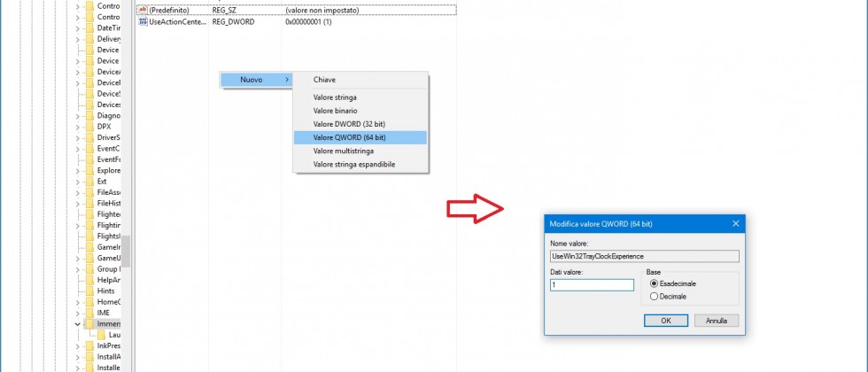Open the Nuovo submenu arrow

(x=287, y=80)
